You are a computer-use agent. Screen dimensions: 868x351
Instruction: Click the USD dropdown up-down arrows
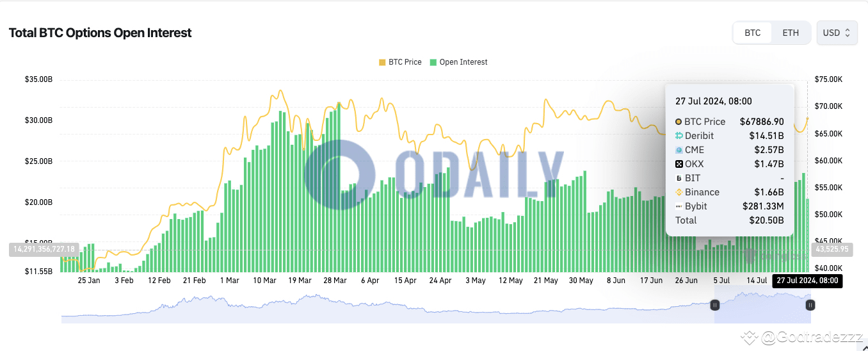(848, 33)
